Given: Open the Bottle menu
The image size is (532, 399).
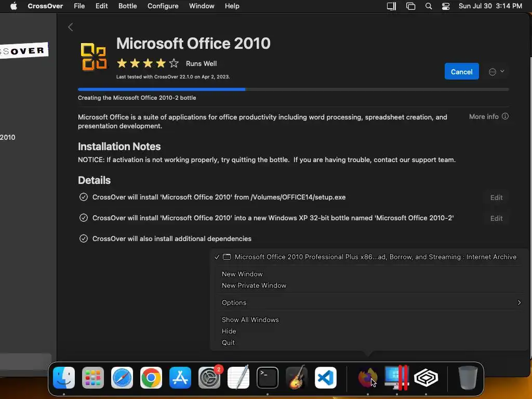Looking at the screenshot, I should click(128, 6).
